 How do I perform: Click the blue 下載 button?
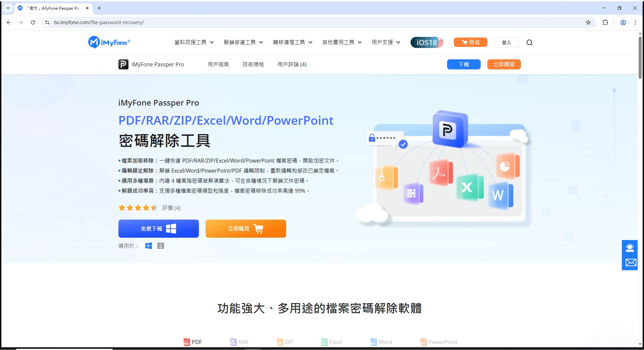pyautogui.click(x=464, y=64)
